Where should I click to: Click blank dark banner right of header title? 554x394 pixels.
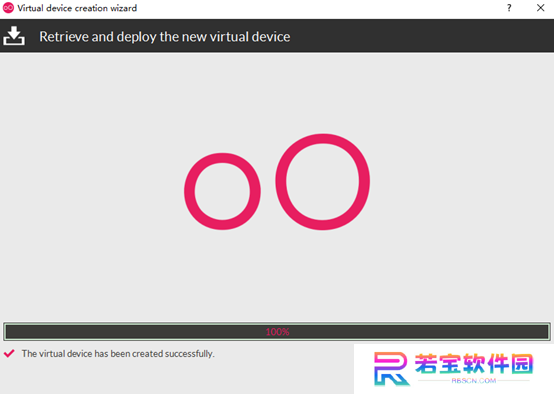click(x=420, y=36)
